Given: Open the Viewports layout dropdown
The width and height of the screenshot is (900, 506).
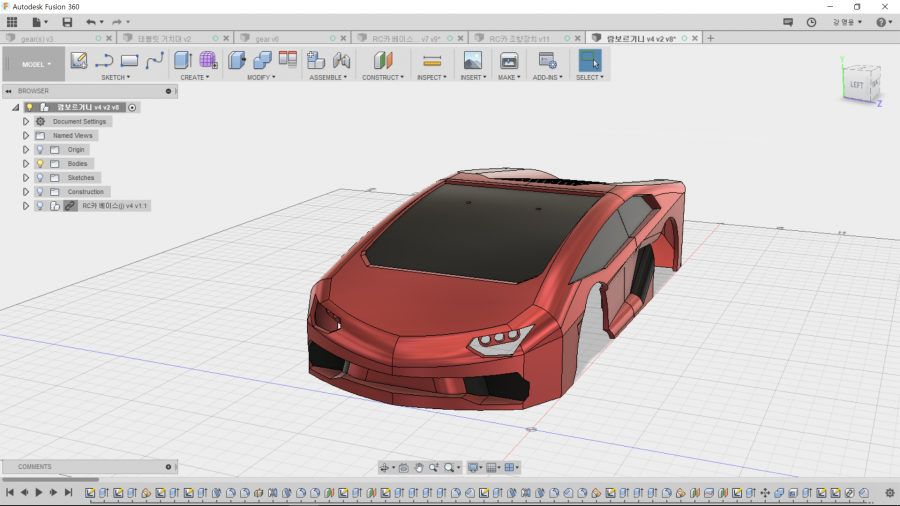Looking at the screenshot, I should click(511, 468).
